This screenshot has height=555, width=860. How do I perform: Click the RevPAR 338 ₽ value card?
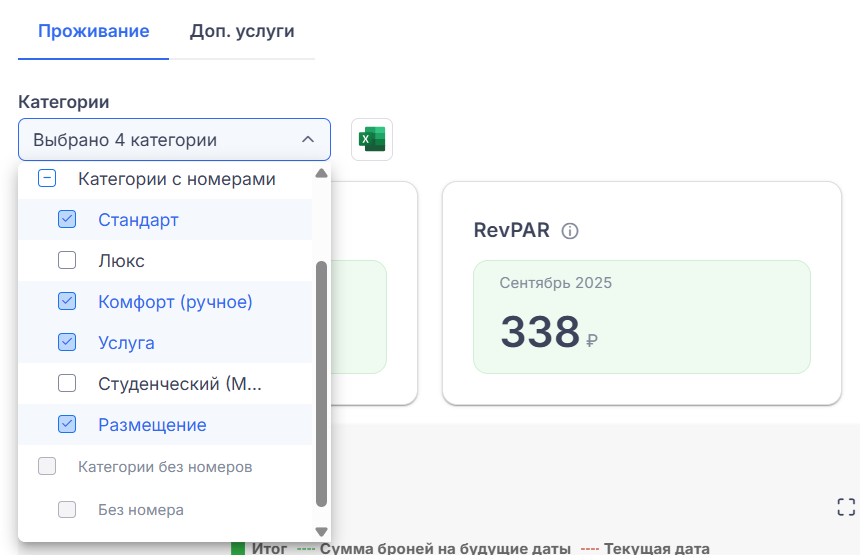[x=641, y=317]
